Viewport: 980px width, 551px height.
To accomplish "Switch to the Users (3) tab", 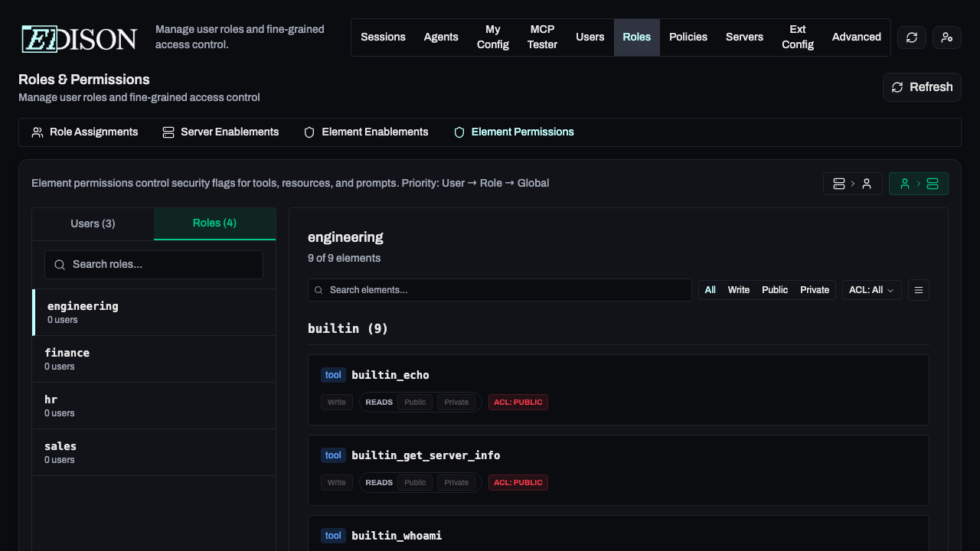I will pyautogui.click(x=92, y=223).
